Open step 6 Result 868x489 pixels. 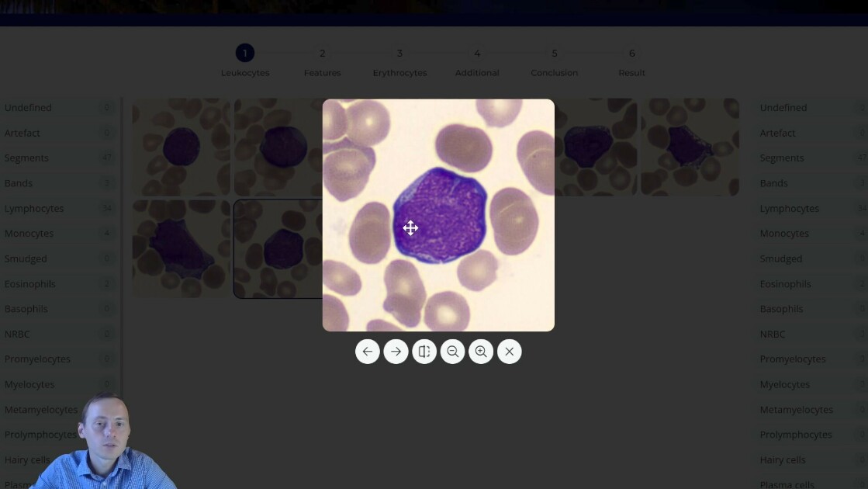coord(631,54)
